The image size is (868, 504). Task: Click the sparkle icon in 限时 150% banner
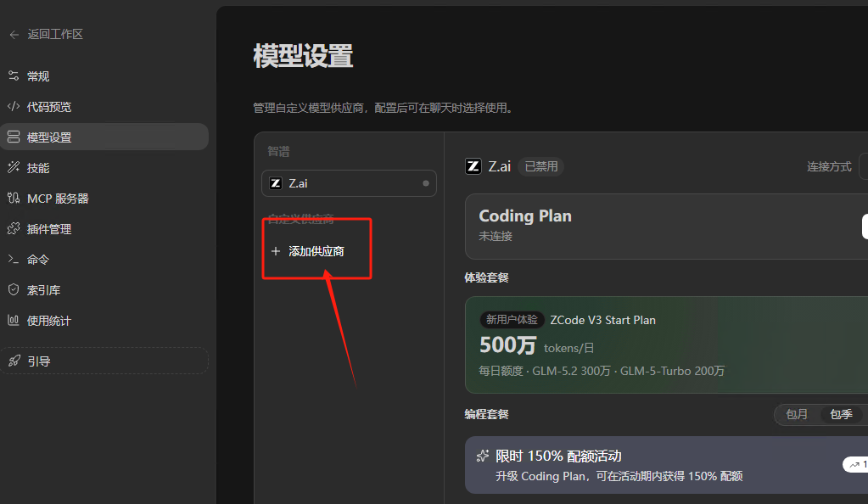pyautogui.click(x=483, y=456)
